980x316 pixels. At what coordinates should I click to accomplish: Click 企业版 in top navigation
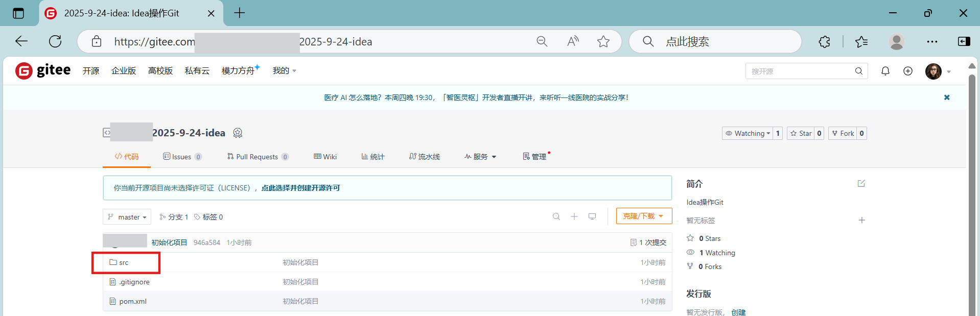(124, 70)
